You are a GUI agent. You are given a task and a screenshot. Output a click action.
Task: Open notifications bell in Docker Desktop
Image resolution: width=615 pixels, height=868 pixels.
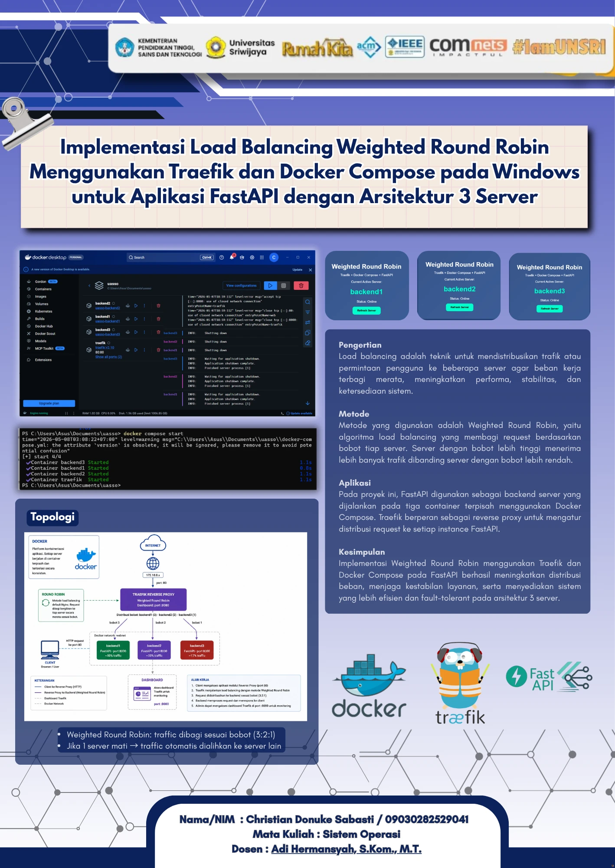[x=232, y=257]
